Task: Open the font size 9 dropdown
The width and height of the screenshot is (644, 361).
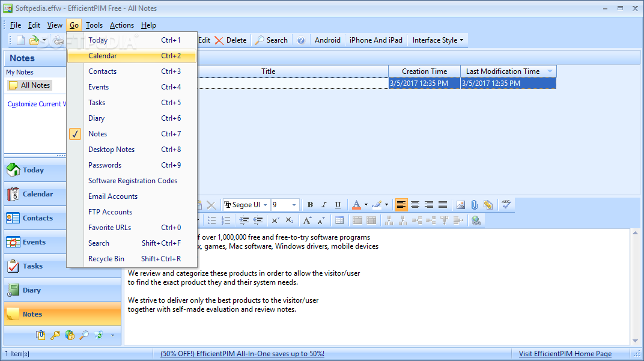Action: (x=294, y=204)
